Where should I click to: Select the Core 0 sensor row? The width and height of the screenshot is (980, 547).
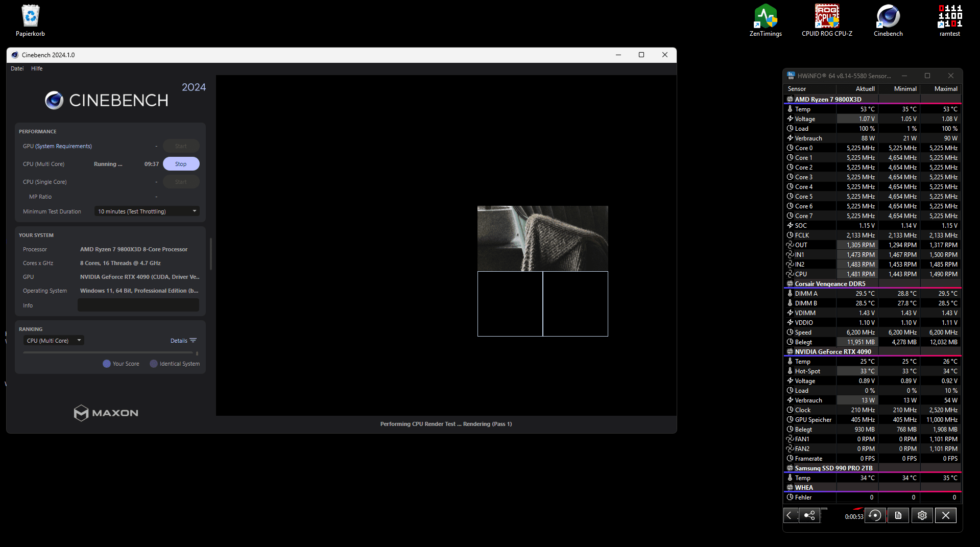pos(873,148)
